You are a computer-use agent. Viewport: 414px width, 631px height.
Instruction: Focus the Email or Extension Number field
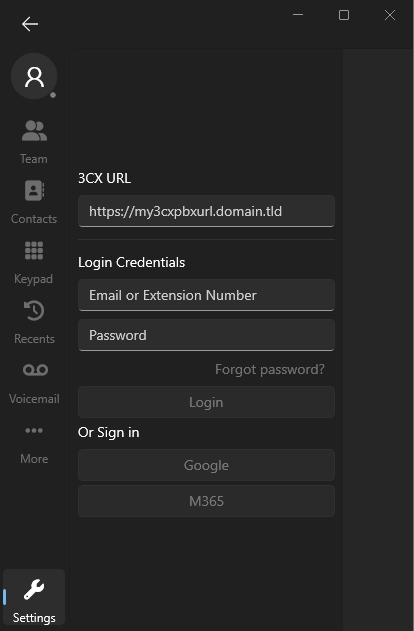[x=206, y=295]
